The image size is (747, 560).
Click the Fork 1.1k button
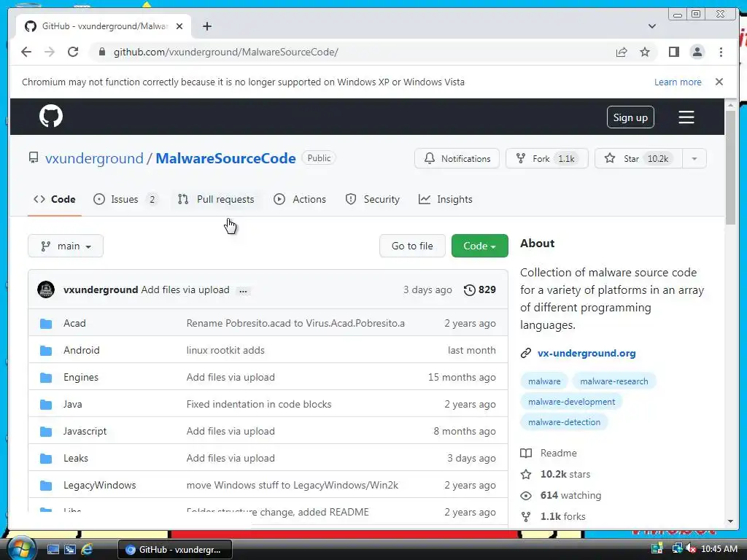click(547, 158)
